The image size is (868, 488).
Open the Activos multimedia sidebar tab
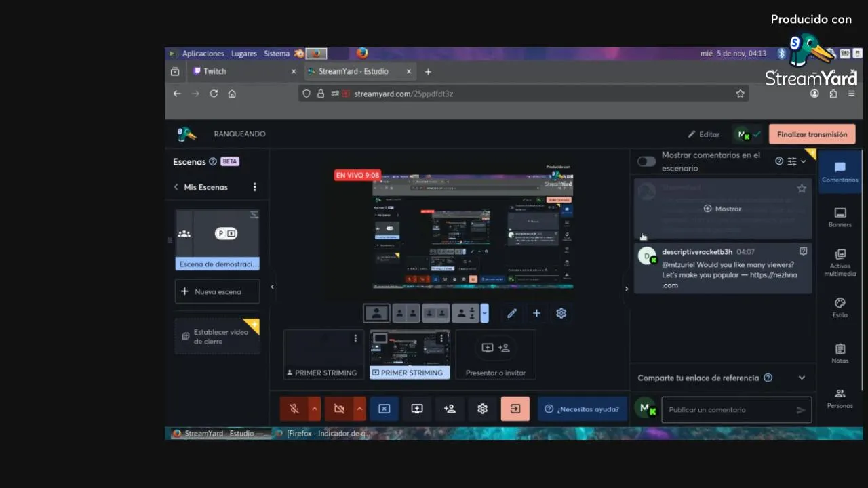840,263
